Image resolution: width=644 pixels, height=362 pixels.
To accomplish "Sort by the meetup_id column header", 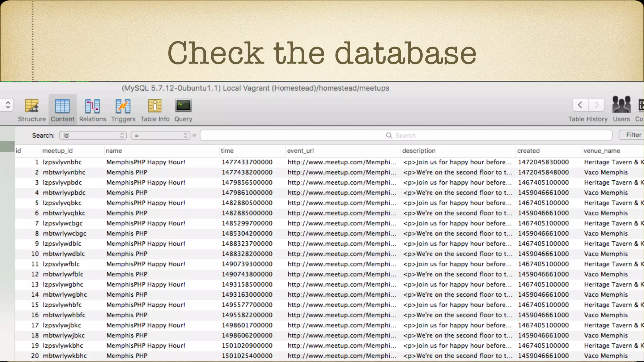I will click(x=73, y=151).
